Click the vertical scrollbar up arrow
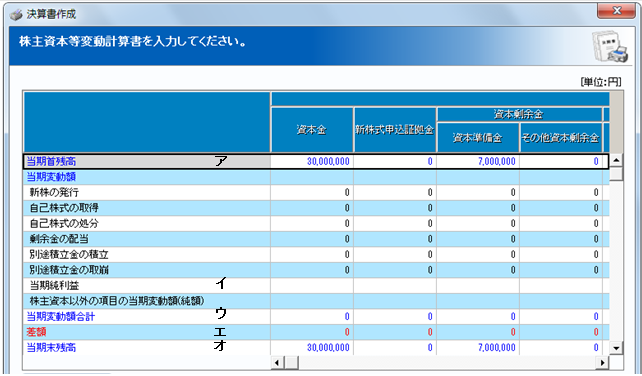Viewport: 642px width, 376px height. pos(616,160)
